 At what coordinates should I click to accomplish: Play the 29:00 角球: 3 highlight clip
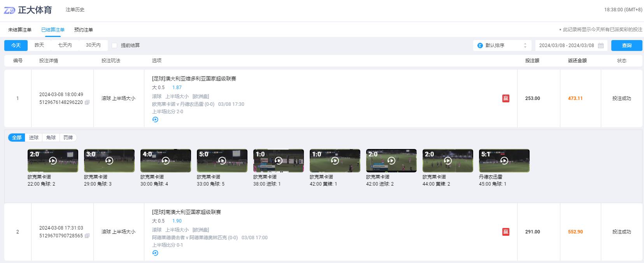tap(109, 161)
